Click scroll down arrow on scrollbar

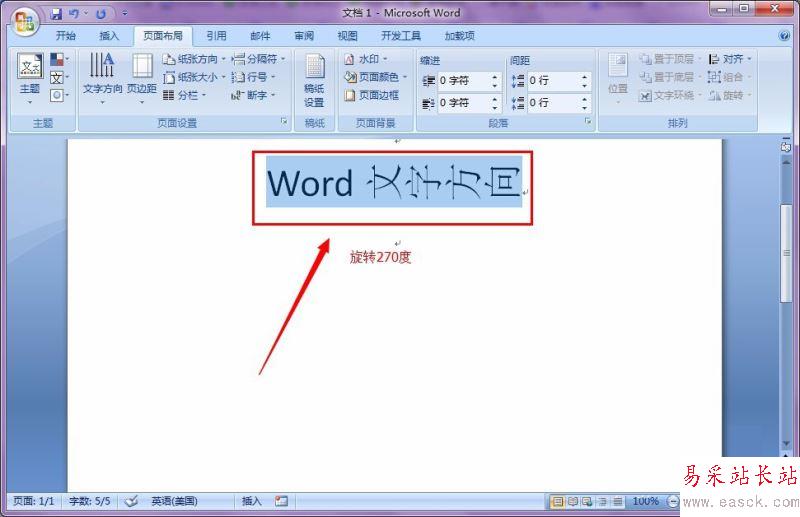[786, 444]
